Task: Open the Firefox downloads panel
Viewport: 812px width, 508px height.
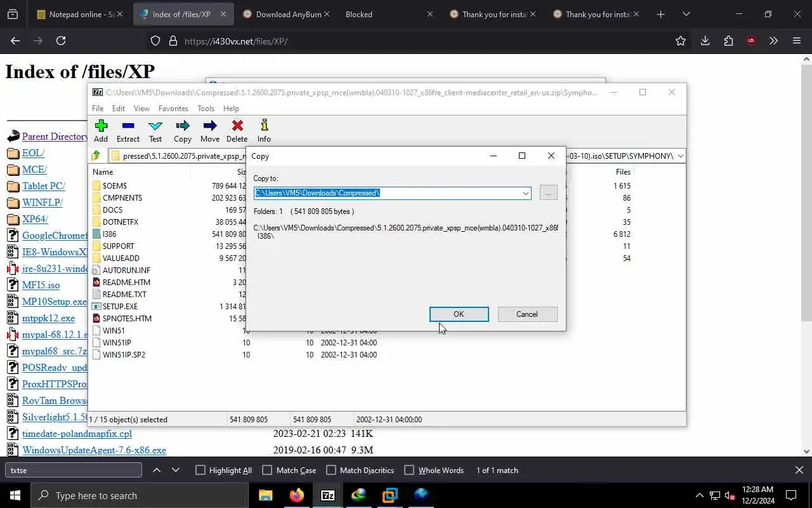Action: pyautogui.click(x=705, y=41)
